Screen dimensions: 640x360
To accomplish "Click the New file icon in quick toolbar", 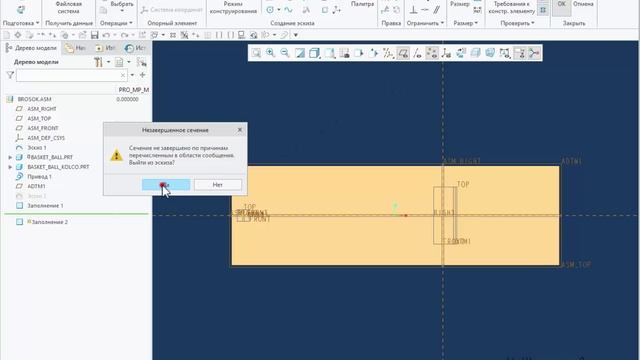I will click(x=7, y=35).
